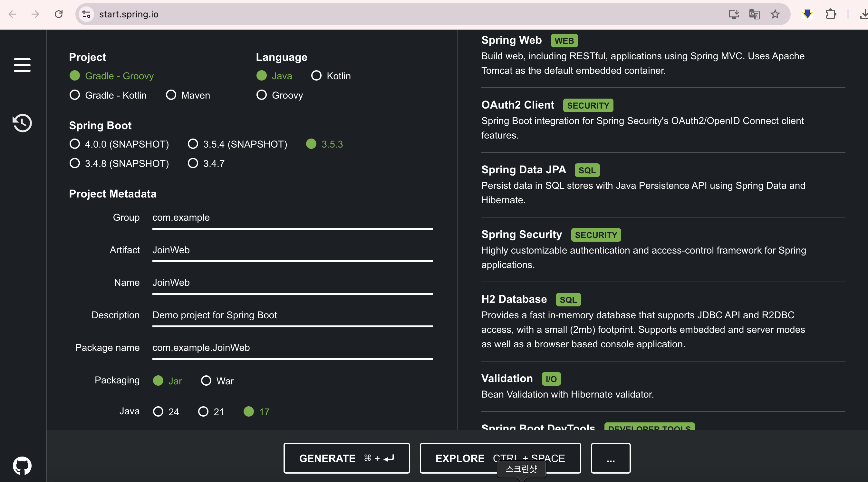Select War packaging option
The height and width of the screenshot is (482, 868).
(x=206, y=381)
